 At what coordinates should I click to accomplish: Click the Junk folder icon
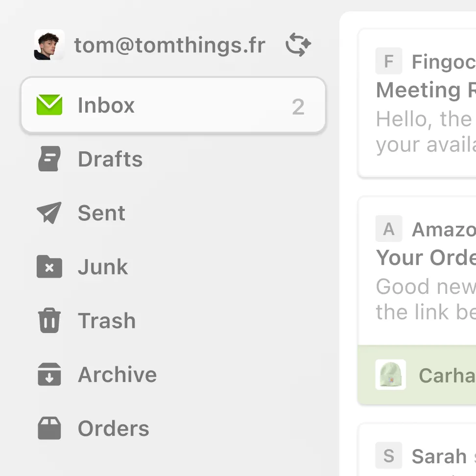click(49, 267)
